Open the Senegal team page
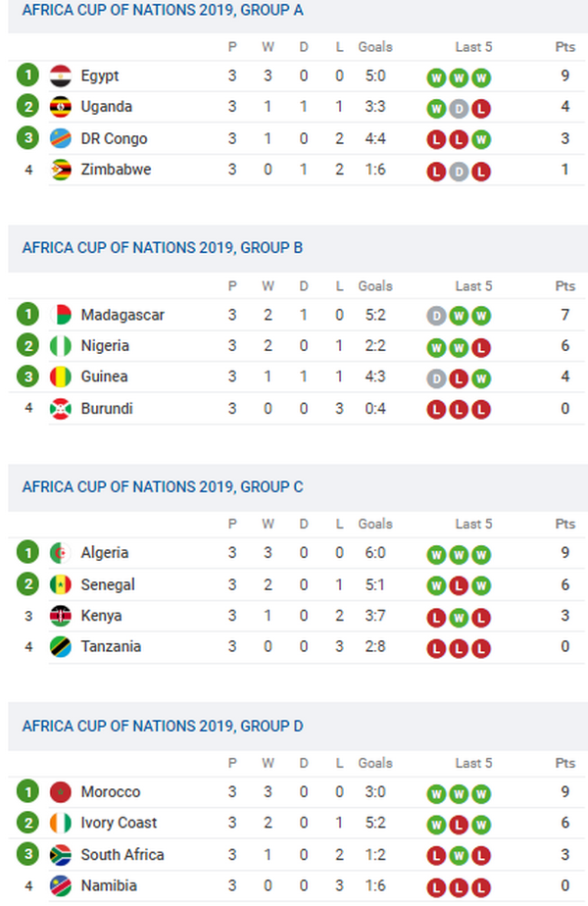The image size is (588, 906). (x=108, y=585)
